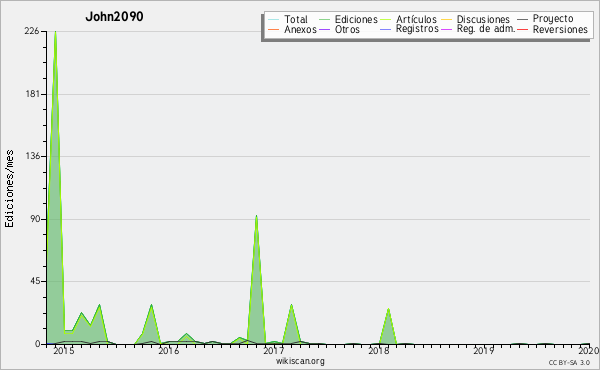
Task: Click the 181 y-axis value
Action: click(33, 94)
